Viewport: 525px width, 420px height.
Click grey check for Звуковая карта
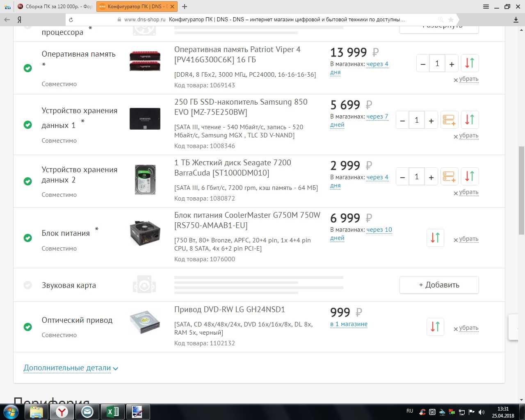[28, 285]
